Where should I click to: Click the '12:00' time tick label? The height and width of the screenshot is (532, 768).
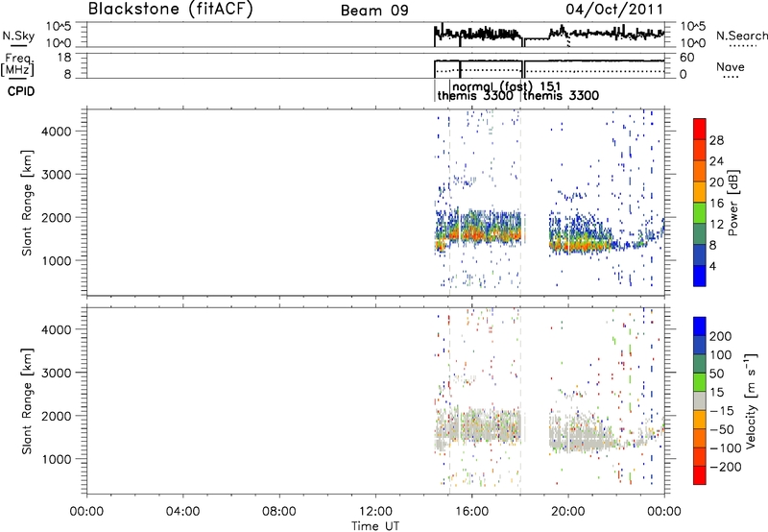(375, 512)
